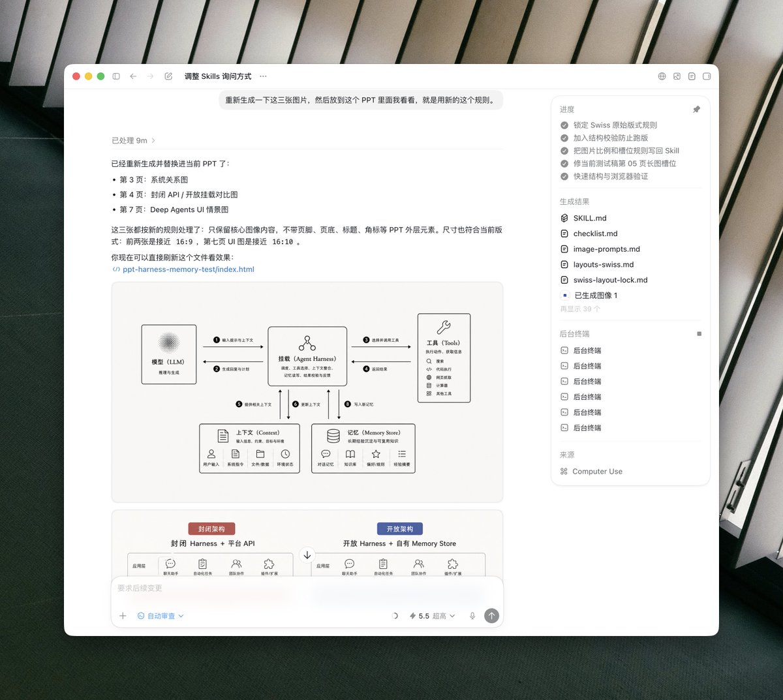Add attachment with the plus icon
The height and width of the screenshot is (700, 783).
pyautogui.click(x=123, y=616)
